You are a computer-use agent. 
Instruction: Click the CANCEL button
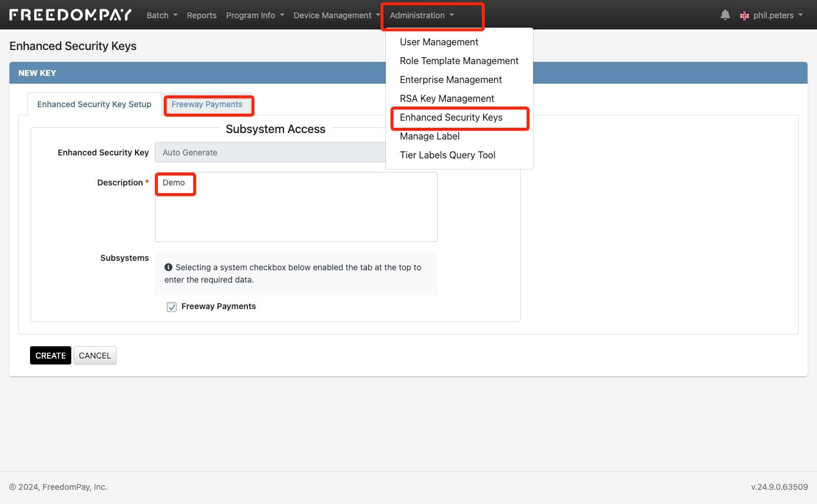point(95,356)
